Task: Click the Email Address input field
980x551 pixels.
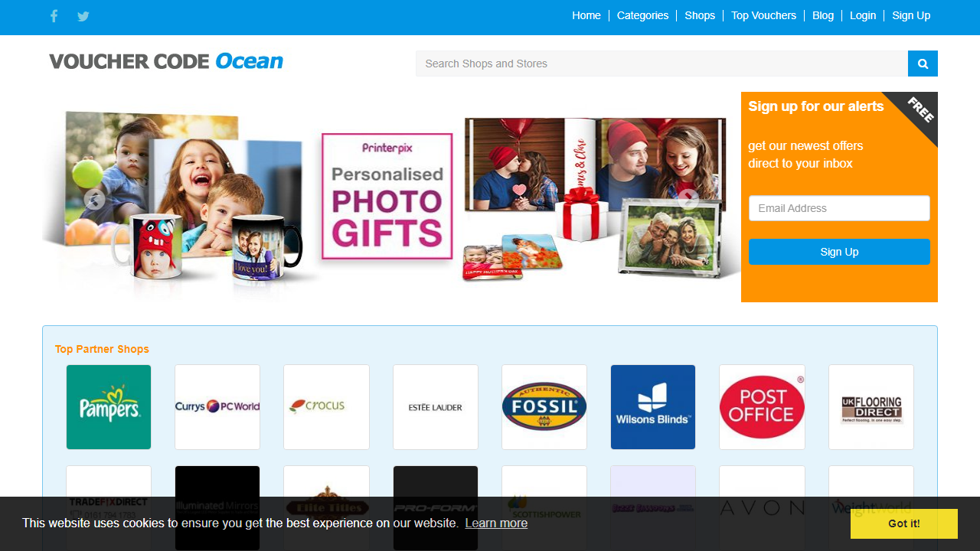Action: coord(839,208)
